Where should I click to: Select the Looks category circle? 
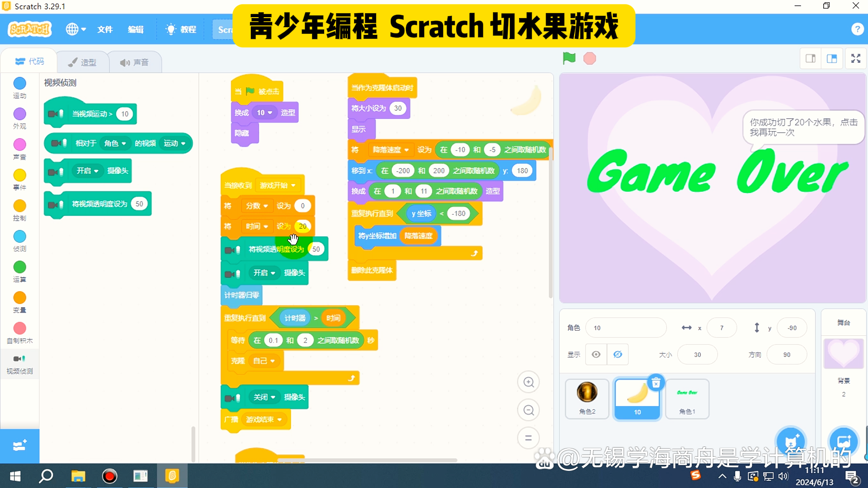coord(19,114)
